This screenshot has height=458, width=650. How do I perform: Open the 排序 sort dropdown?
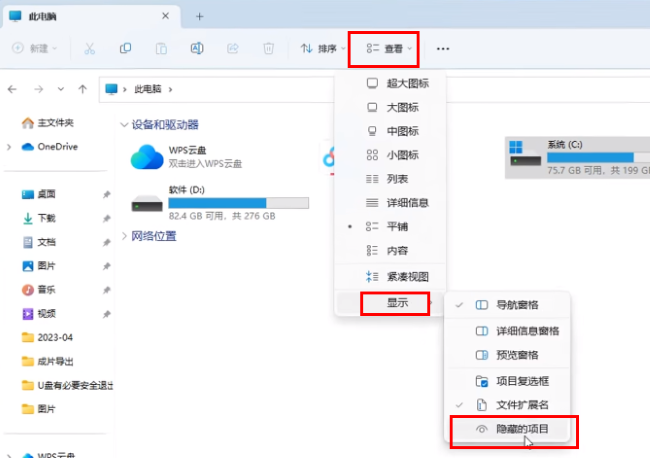point(323,48)
